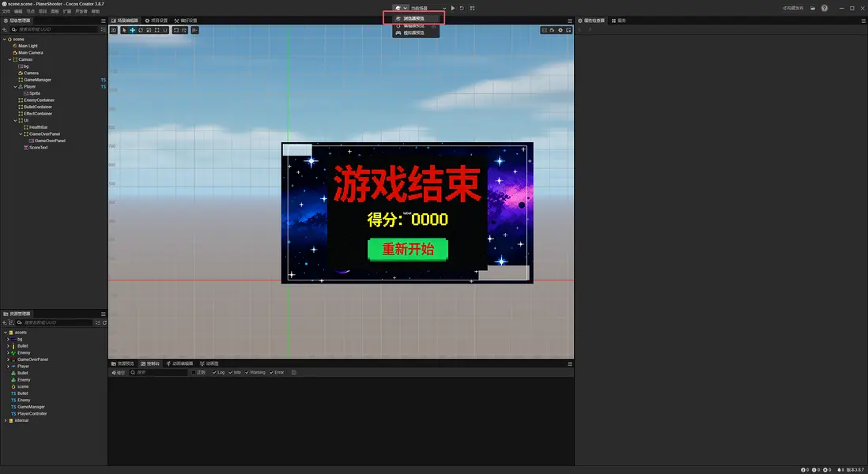Open the help question-mark icon
This screenshot has height=474, width=868.
[x=825, y=9]
